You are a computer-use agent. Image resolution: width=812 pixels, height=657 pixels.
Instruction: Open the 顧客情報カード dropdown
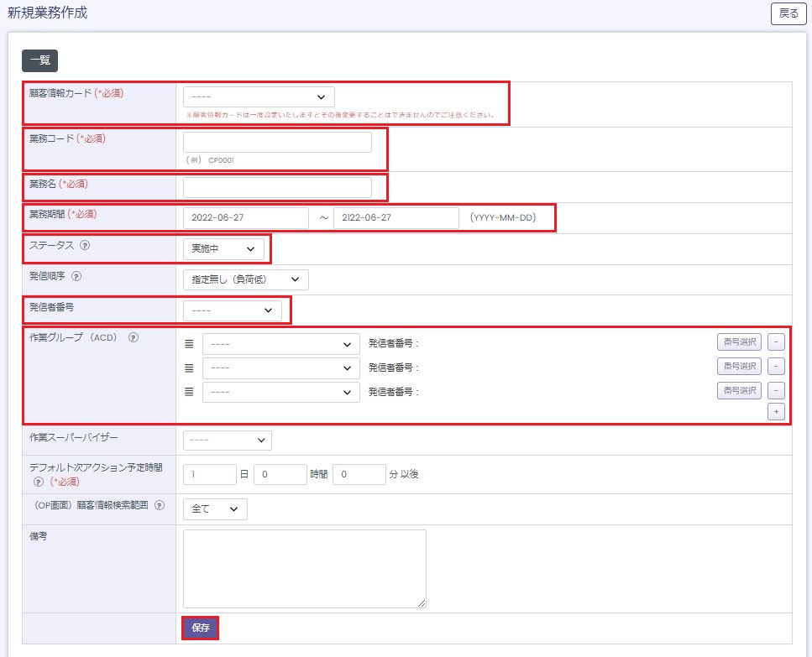pyautogui.click(x=259, y=97)
